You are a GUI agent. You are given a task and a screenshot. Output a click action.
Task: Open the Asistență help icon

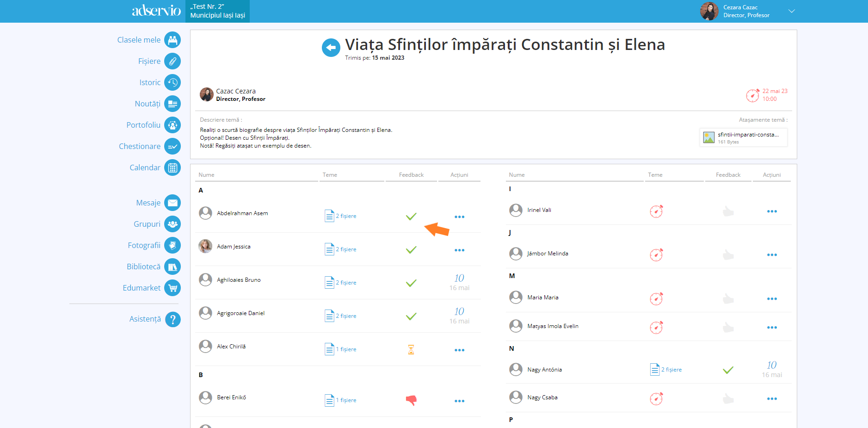pos(172,319)
